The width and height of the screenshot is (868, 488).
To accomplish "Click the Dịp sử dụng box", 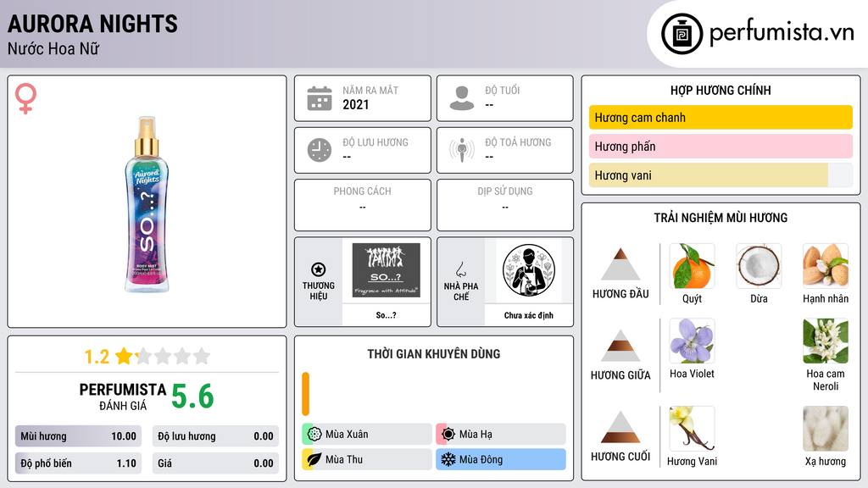I will 505,205.
